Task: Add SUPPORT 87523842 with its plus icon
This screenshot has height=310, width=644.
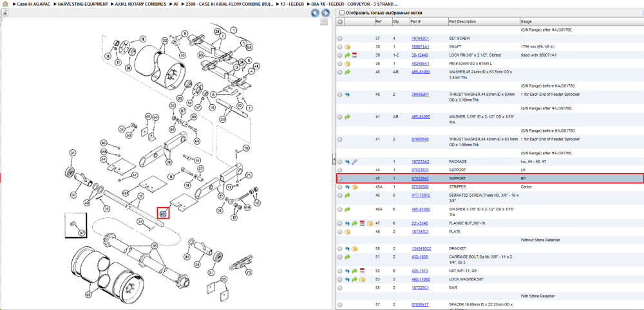Action: [340, 178]
